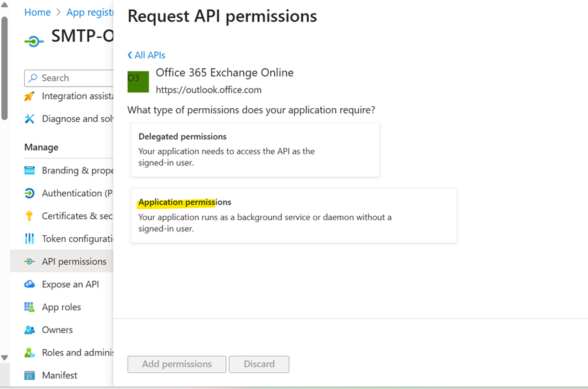Viewport: 588px width, 389px height.
Task: Open Expose an API page
Action: (x=61, y=284)
